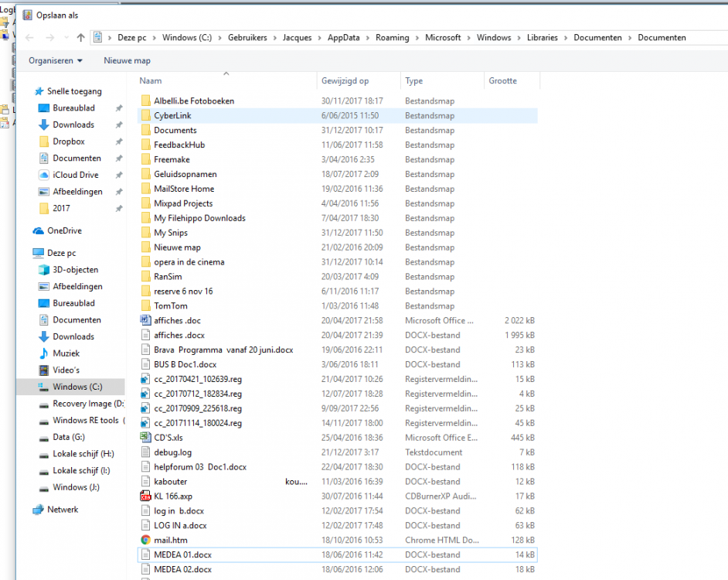This screenshot has width=728, height=580.
Task: Select Deze pc in the address breadcrumb
Action: [132, 38]
